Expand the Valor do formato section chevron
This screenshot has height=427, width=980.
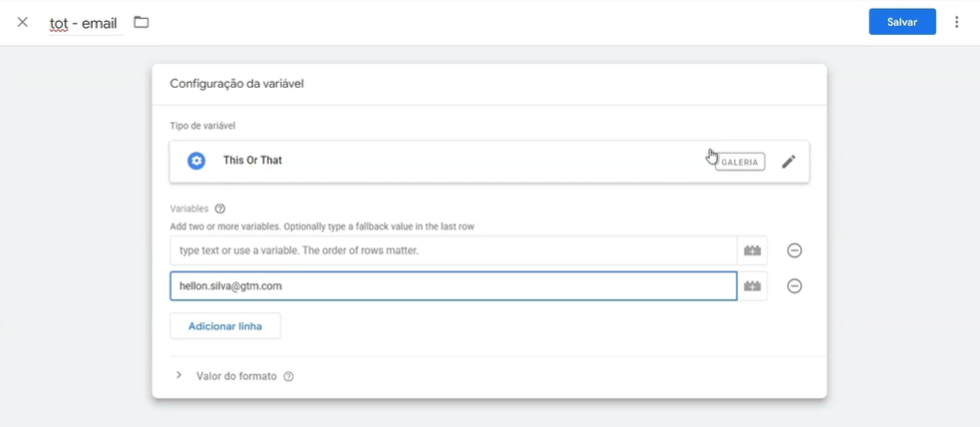(179, 376)
